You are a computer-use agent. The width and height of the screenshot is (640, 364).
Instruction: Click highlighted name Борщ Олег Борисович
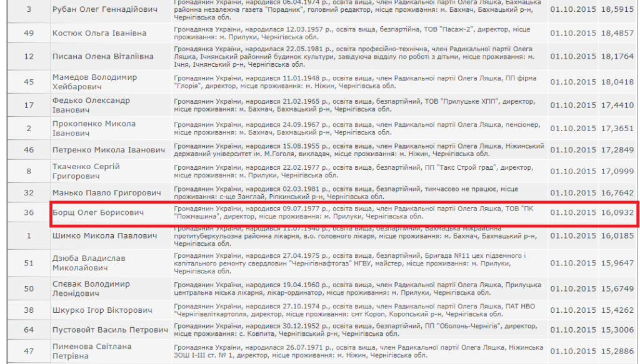(98, 213)
